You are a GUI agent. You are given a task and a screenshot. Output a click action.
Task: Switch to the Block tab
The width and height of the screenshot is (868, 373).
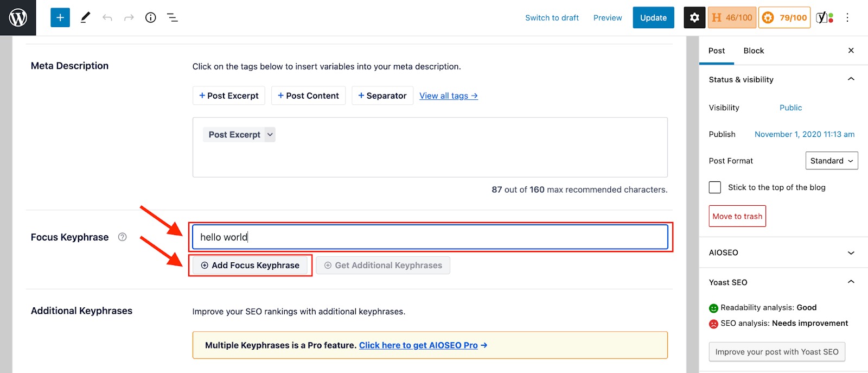pos(754,50)
